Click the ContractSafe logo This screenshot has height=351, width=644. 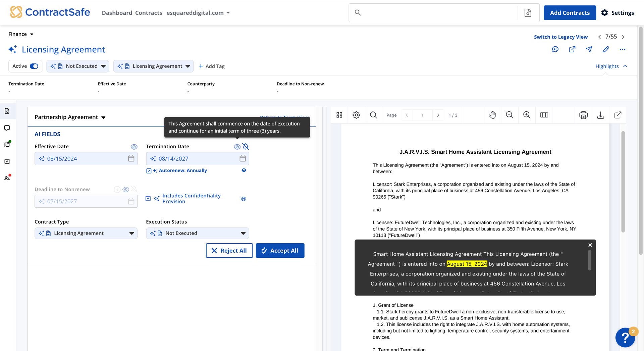(x=50, y=12)
